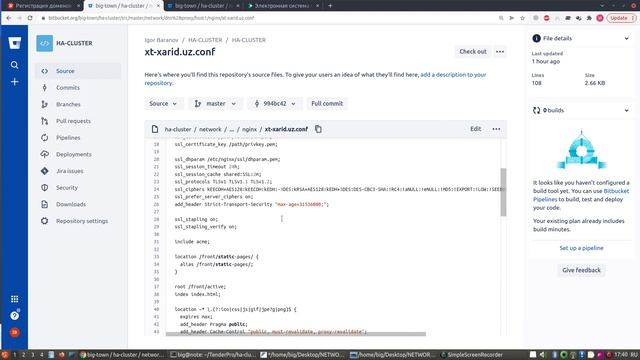Open Downloads in the sidebar
The image size is (640, 360).
pyautogui.click(x=78, y=204)
